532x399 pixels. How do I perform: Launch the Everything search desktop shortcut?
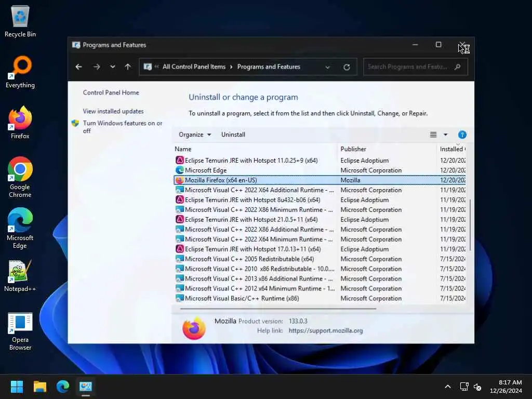[20, 72]
